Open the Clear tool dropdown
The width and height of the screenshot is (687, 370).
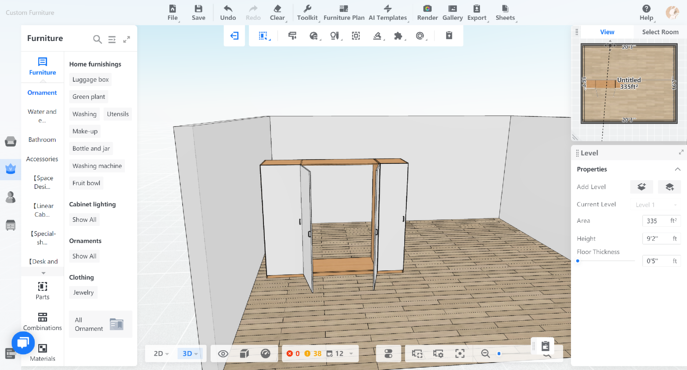point(277,13)
